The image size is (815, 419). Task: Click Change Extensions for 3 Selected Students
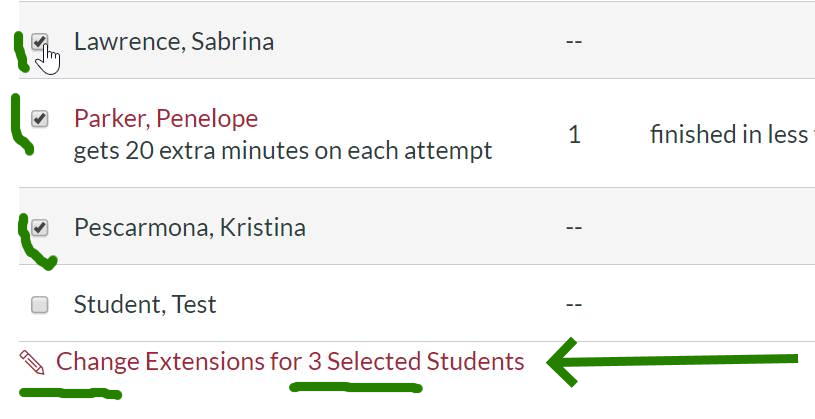click(x=290, y=362)
